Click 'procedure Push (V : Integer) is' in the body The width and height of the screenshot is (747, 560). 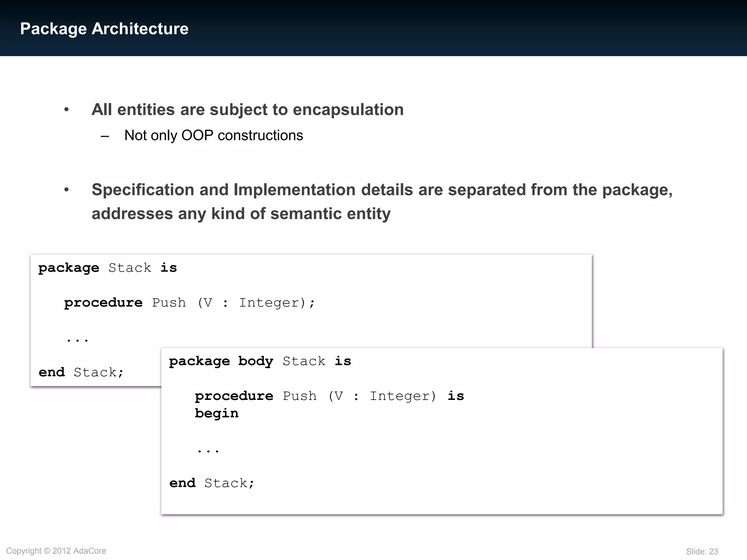click(329, 396)
